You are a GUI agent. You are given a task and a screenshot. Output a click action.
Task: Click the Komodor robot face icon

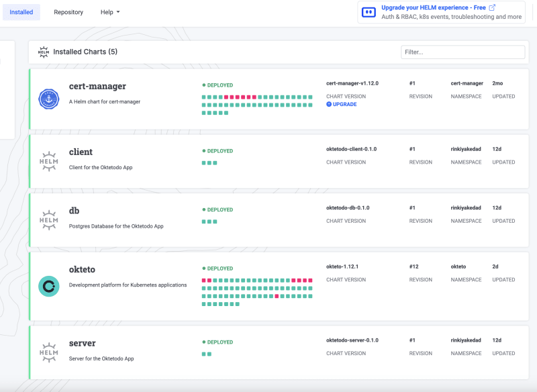(x=369, y=12)
